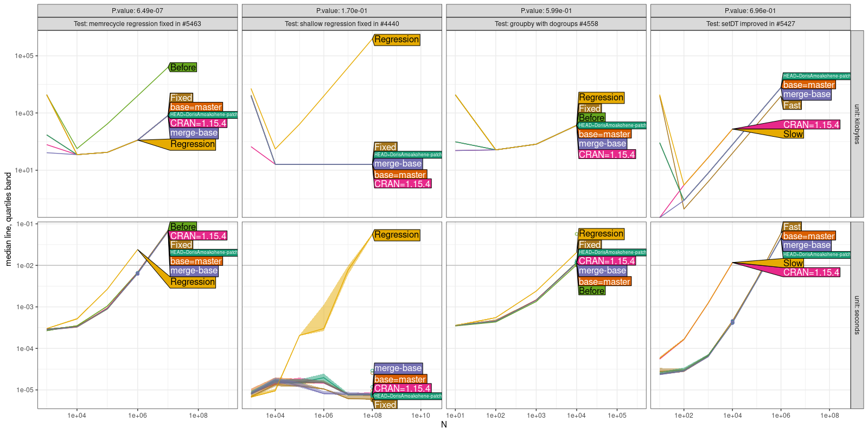Image resolution: width=868 pixels, height=434 pixels.
Task: Click 'CRAN=1.15.4' label in setDT seconds panel
Action: coord(811,272)
